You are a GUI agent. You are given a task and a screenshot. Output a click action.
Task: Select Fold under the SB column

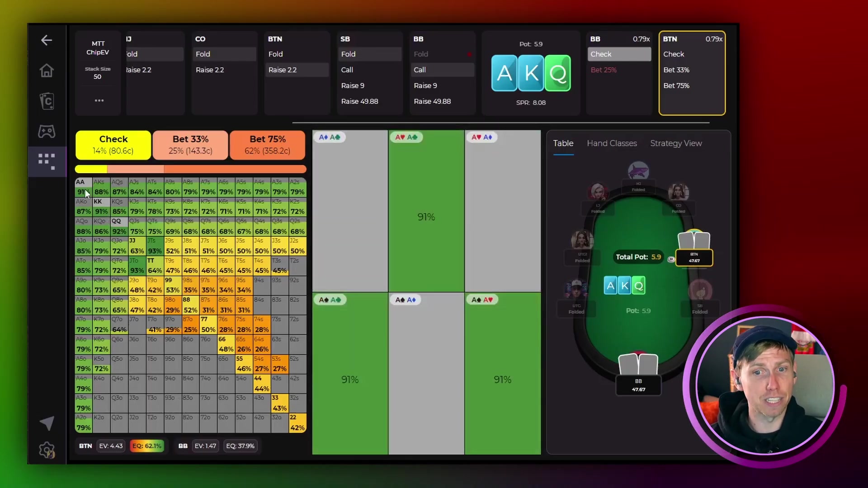coord(370,54)
